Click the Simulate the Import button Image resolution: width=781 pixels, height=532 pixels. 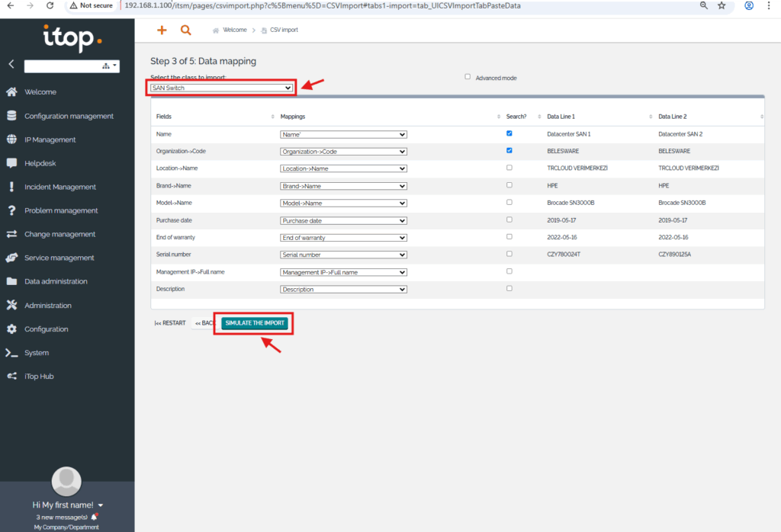click(255, 323)
